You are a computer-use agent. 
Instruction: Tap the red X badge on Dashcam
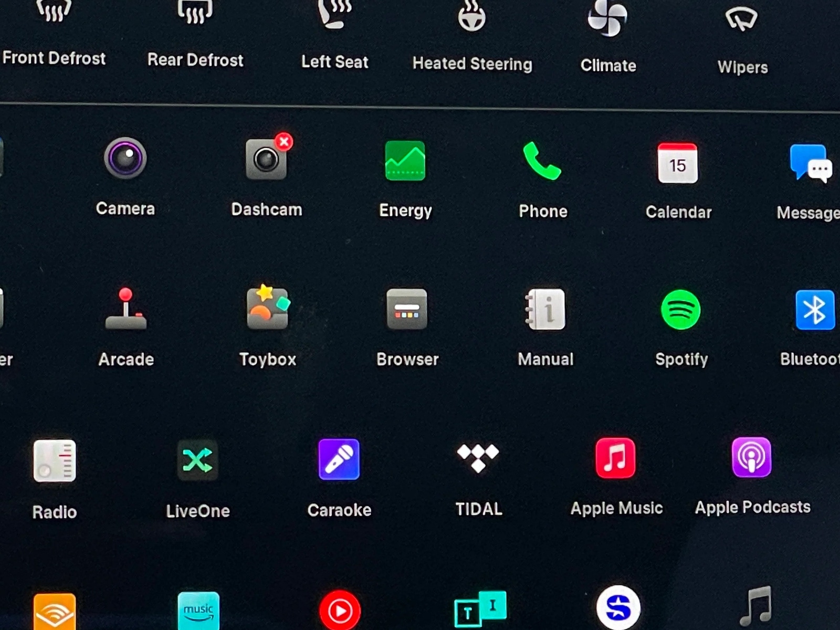coord(284,141)
